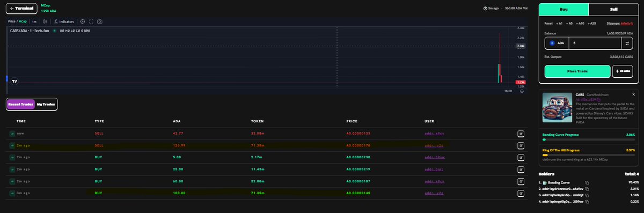Click the 25 ADA quick buy button
The width and height of the screenshot is (644, 213).
623,71
